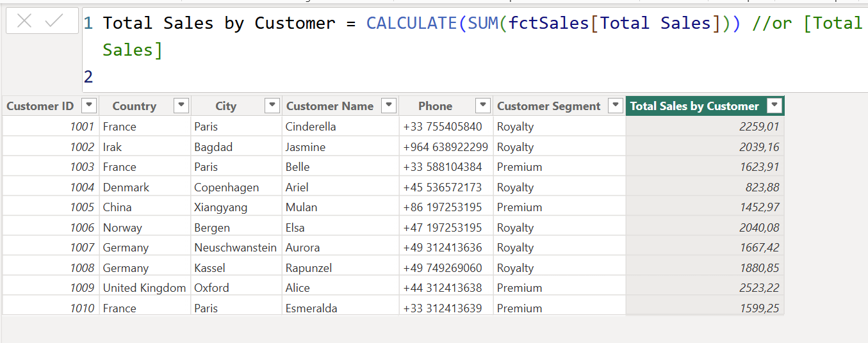The image size is (868, 343).
Task: Select the Customer Name column header
Action: tap(329, 106)
